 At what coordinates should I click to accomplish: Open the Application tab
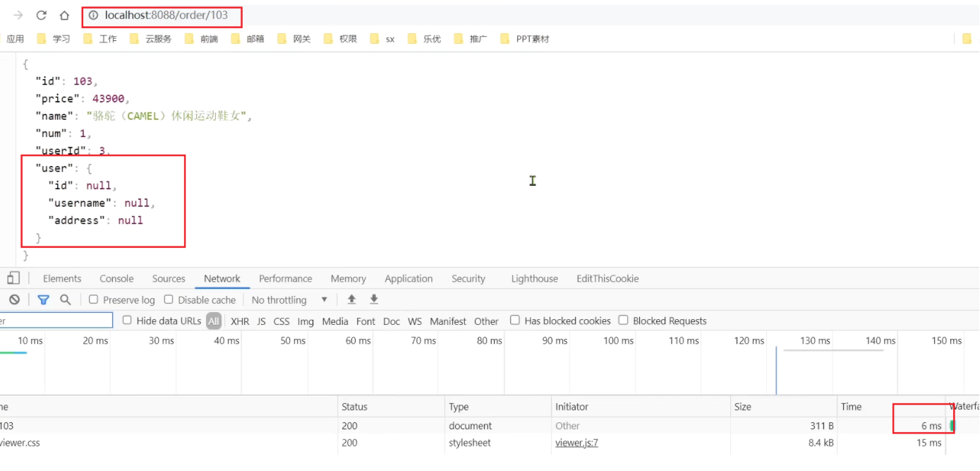tap(409, 279)
